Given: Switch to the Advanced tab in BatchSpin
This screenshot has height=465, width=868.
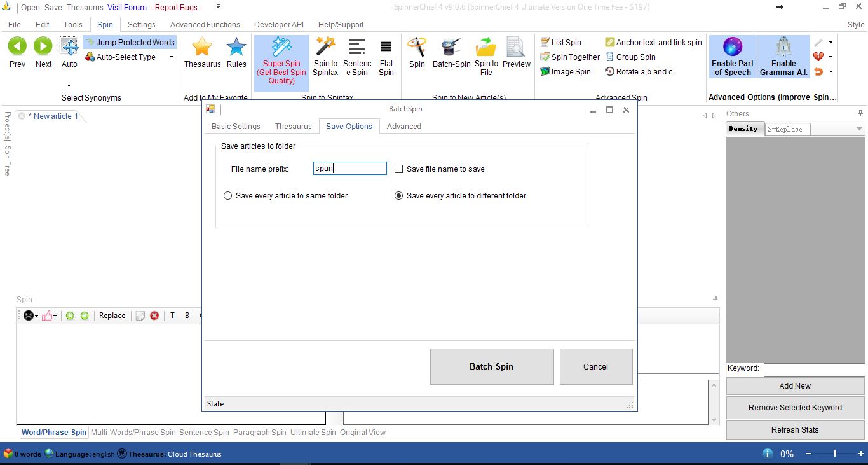Looking at the screenshot, I should [x=403, y=127].
